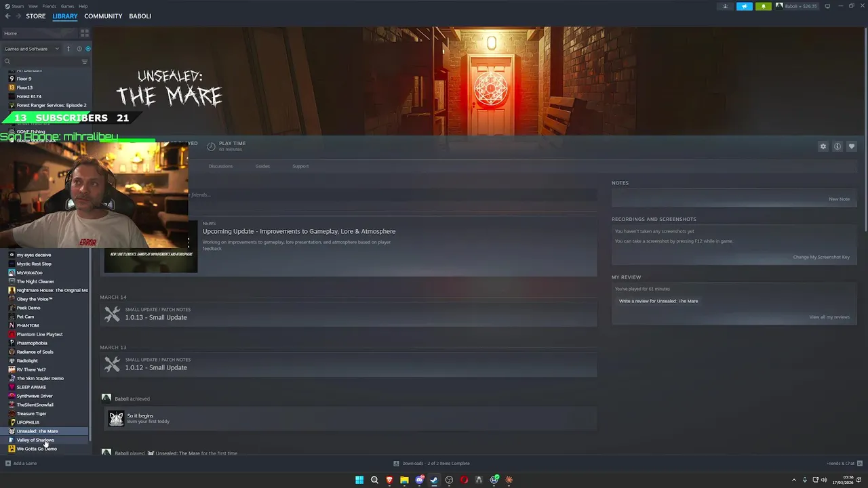Open the advanced filter options icon
Screen dimensions: 868x488
[85, 62]
